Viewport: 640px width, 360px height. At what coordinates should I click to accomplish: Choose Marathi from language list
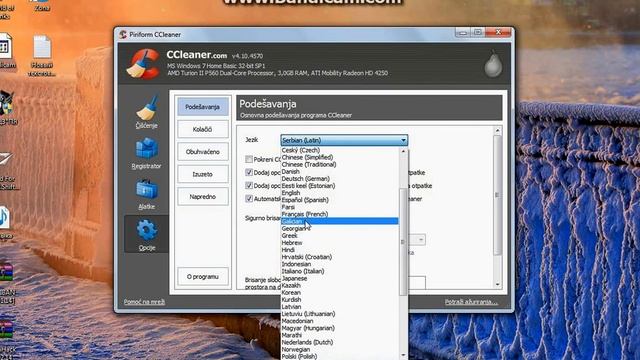click(340, 335)
